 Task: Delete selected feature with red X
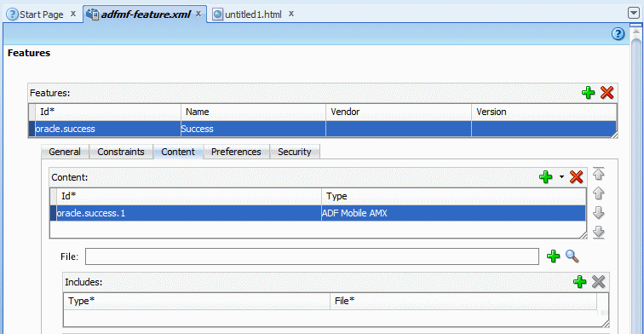(607, 92)
